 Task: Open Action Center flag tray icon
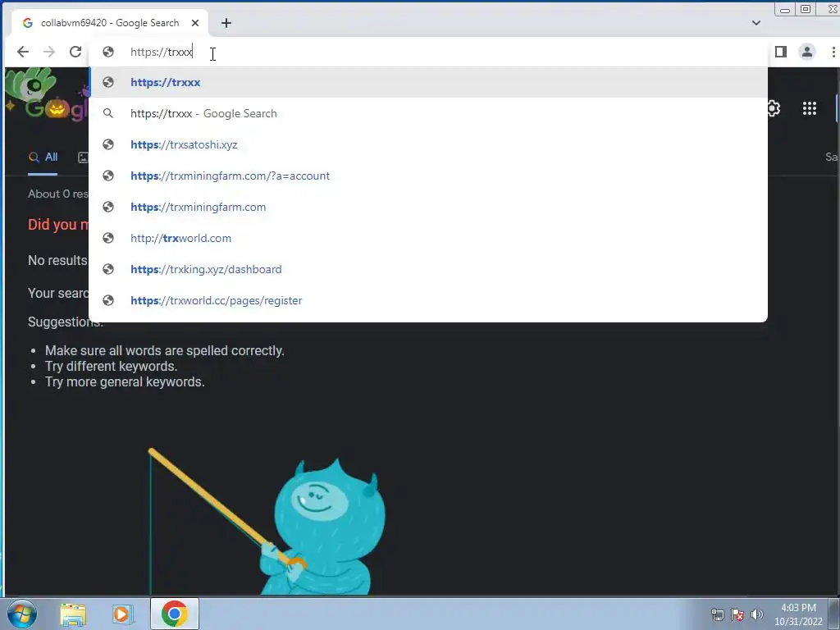(x=737, y=614)
